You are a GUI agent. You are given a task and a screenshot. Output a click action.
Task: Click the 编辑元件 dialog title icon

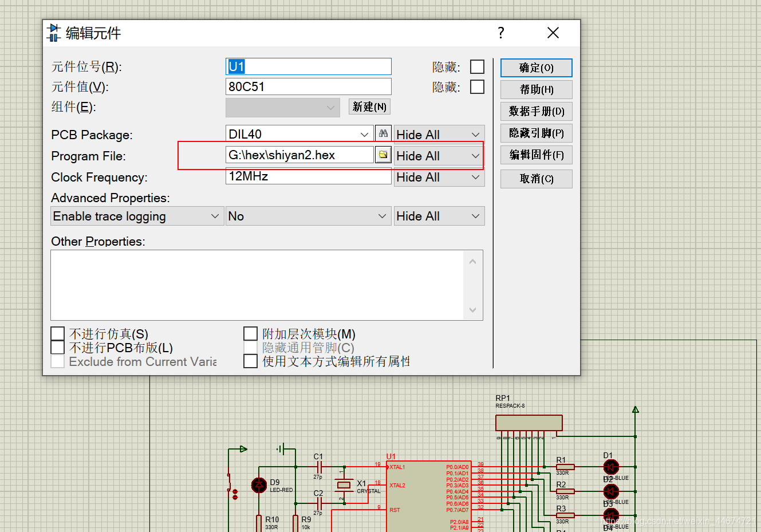click(x=54, y=33)
